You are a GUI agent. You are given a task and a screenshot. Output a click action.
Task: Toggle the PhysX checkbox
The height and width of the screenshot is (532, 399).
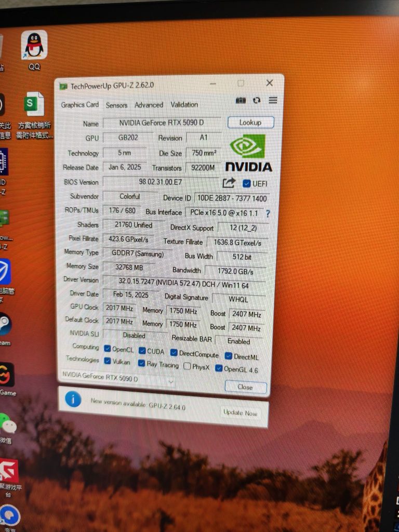click(187, 366)
